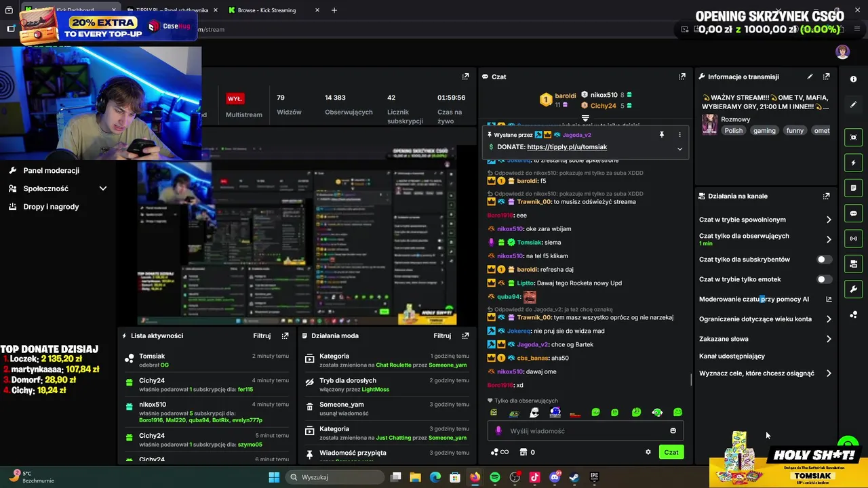Open the tipply.pl donate link
Viewport: 868px width, 488px height.
[x=567, y=147]
